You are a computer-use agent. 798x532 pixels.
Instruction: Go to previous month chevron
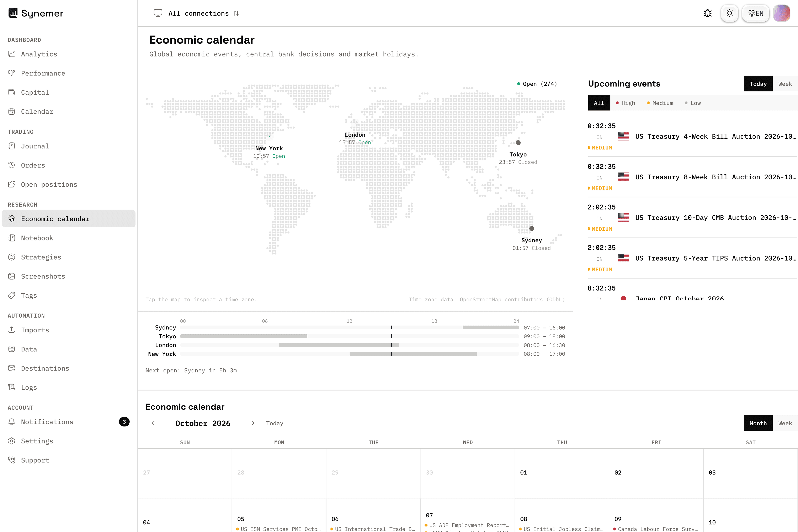(x=153, y=423)
